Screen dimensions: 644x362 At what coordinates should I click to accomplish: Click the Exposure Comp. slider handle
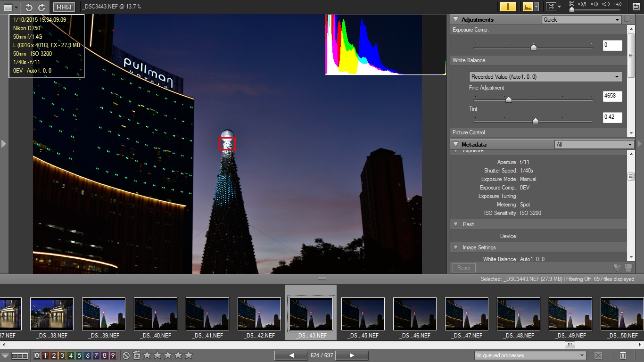click(533, 47)
